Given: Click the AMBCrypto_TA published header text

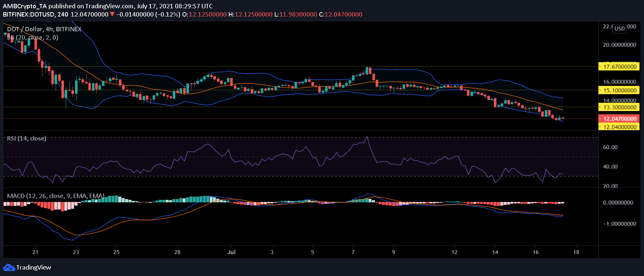Looking at the screenshot, I should (x=108, y=6).
